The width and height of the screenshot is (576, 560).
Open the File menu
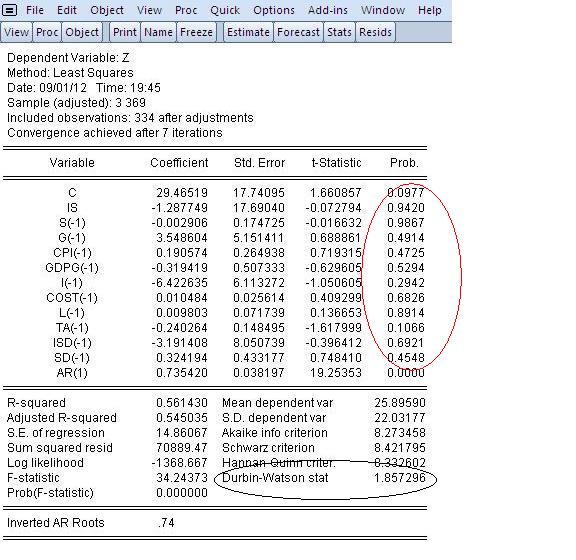pos(35,10)
